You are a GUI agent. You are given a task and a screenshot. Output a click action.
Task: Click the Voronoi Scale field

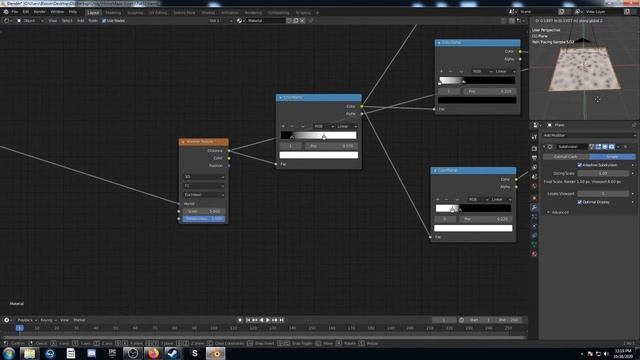(x=204, y=211)
